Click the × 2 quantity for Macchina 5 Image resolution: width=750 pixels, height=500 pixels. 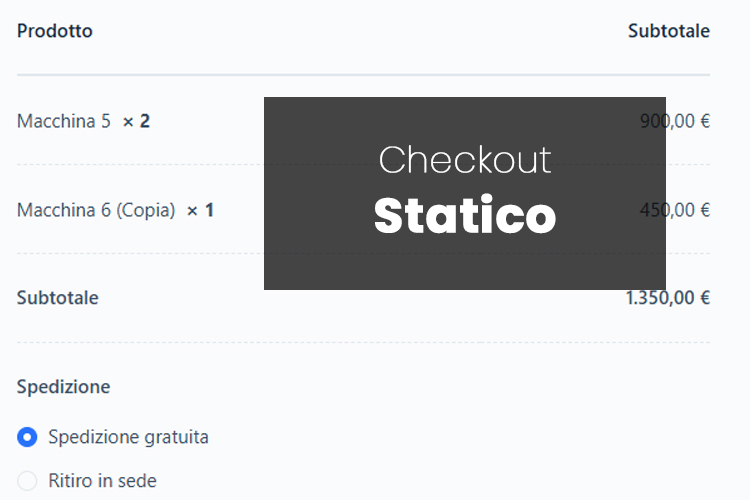[x=136, y=121]
